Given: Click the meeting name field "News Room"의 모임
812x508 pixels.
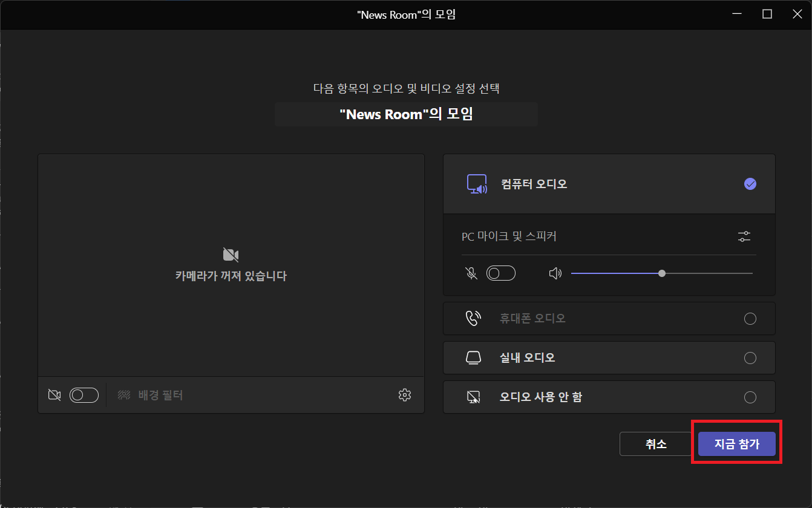Looking at the screenshot, I should click(406, 114).
